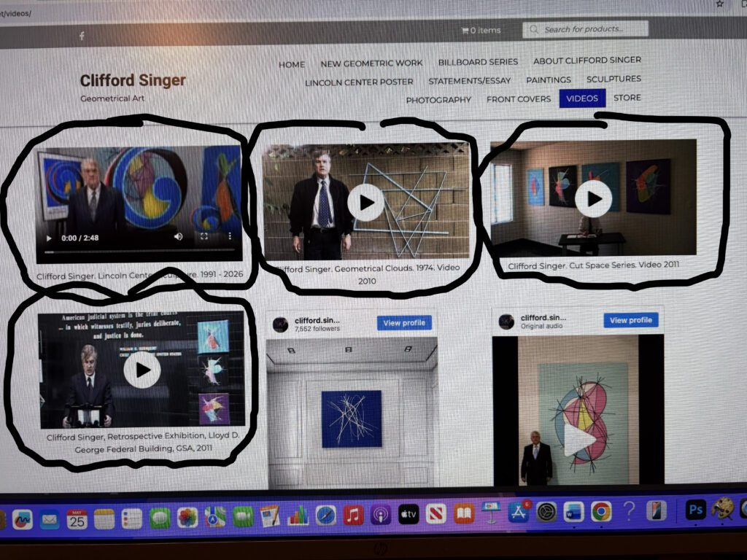Open System Settings from the Dock
This screenshot has height=560, width=747.
tap(546, 513)
